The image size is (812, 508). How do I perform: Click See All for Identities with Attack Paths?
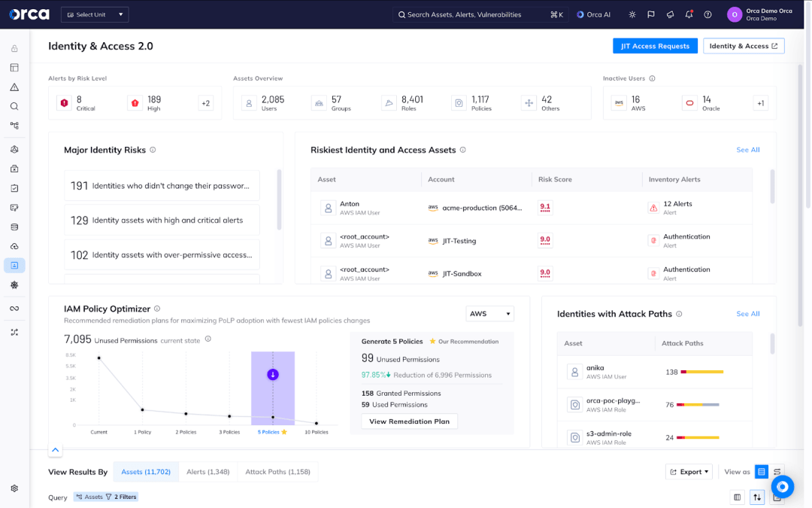pos(748,314)
